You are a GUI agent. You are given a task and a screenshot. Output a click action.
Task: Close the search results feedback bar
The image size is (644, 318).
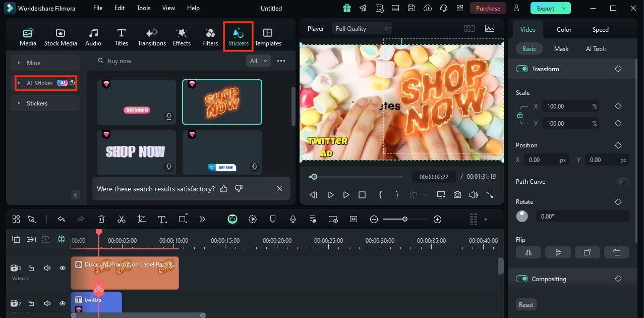pos(279,188)
